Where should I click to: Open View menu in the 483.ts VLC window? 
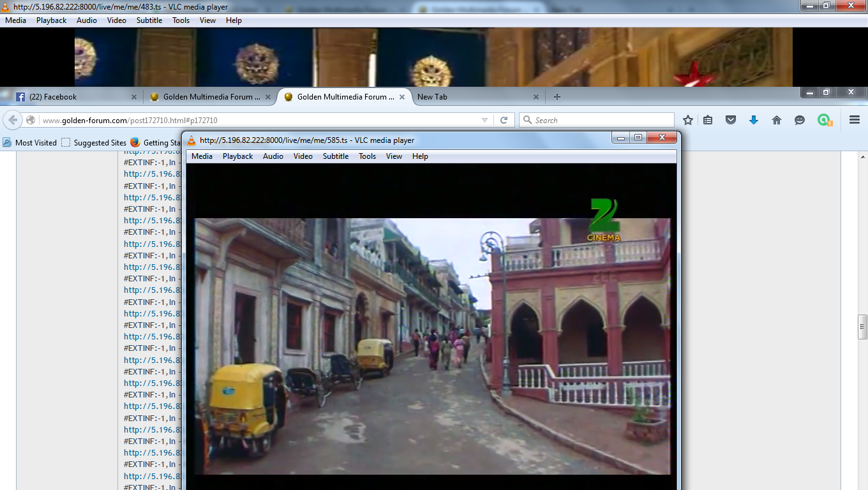point(208,20)
